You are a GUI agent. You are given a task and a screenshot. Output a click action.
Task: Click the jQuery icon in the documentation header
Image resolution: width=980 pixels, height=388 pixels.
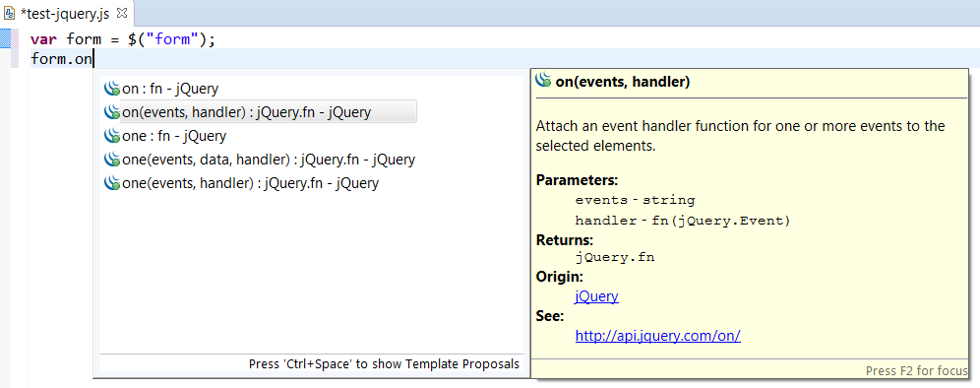[x=544, y=80]
